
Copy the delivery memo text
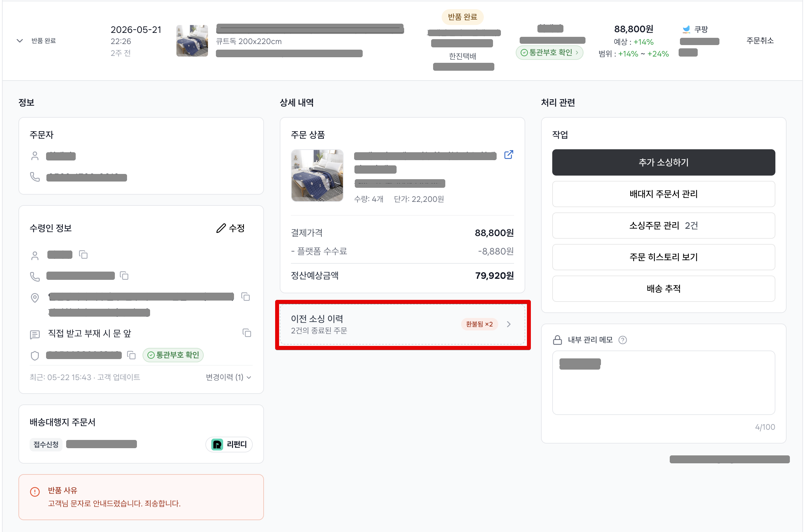pos(247,333)
